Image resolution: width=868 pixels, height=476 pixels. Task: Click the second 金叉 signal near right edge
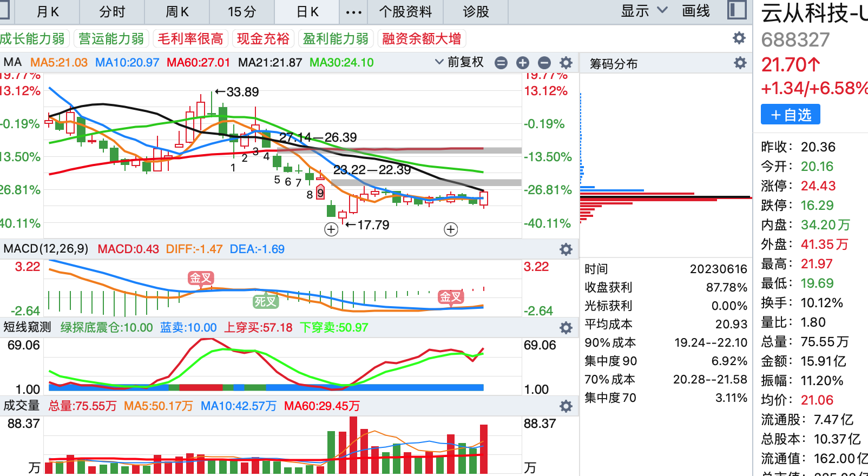pyautogui.click(x=451, y=296)
